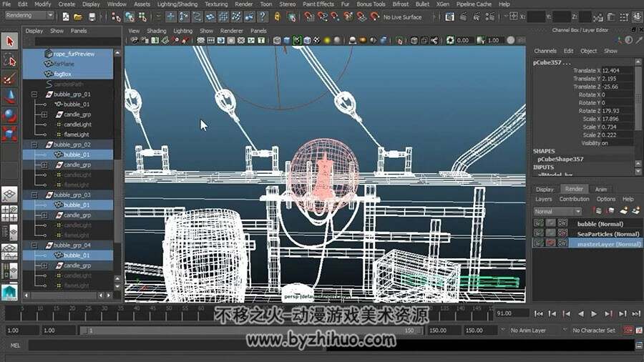
Task: Click the yellow padlock lock-selection icon
Action: pyautogui.click(x=277, y=17)
